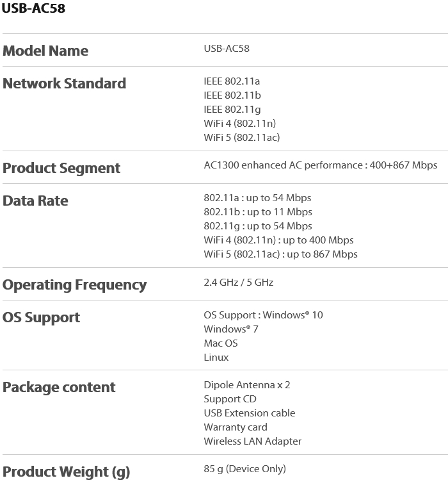This screenshot has height=485, width=448.
Task: Click the OS Support row label
Action: [42, 317]
